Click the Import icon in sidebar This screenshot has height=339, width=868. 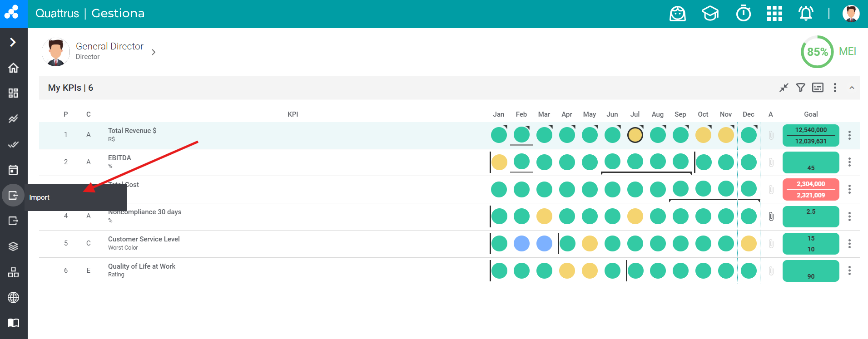13,196
